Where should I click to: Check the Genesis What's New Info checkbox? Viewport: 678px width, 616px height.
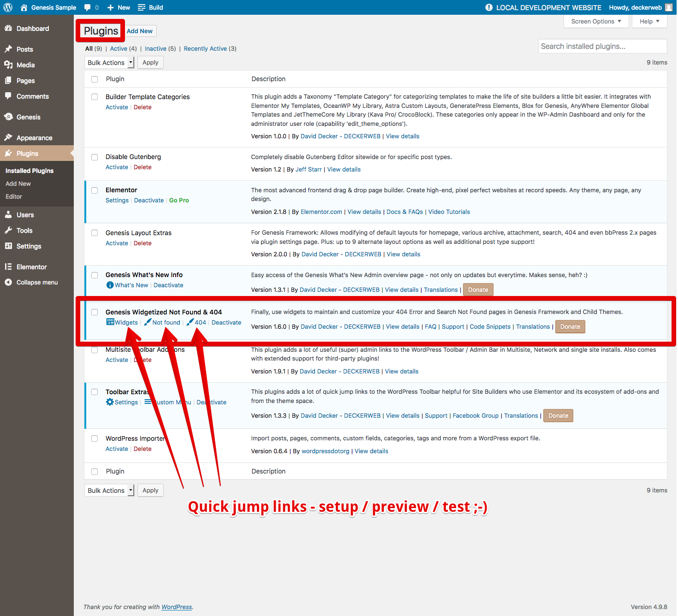(x=95, y=275)
